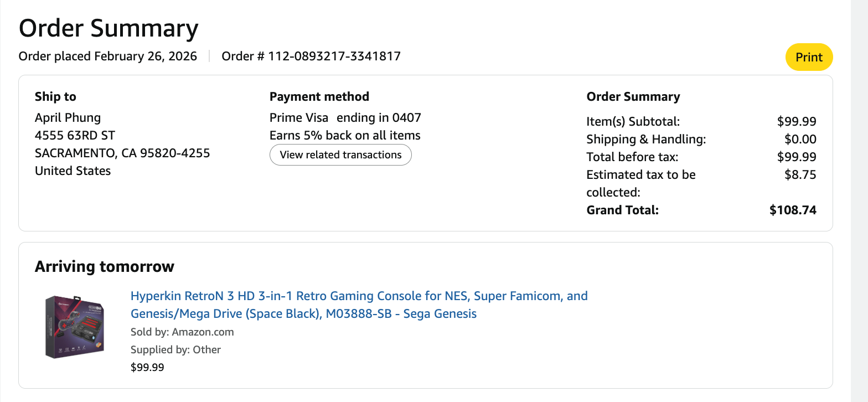Click the 4555 63RD ST address line
The image size is (868, 402).
pos(75,135)
